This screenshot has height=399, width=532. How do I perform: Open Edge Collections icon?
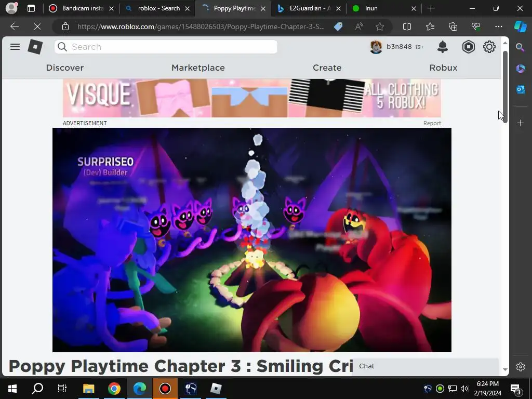click(x=453, y=26)
